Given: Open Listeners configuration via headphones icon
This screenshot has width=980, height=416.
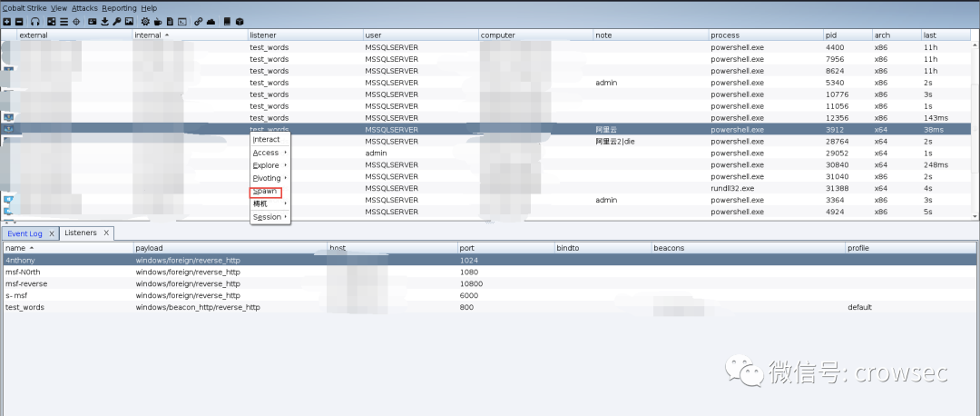Looking at the screenshot, I should 35,21.
